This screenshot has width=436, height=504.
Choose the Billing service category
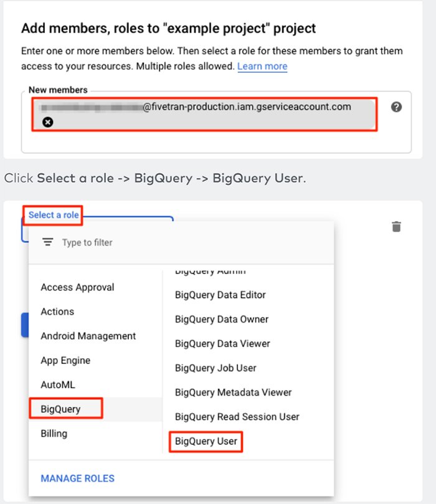point(54,433)
